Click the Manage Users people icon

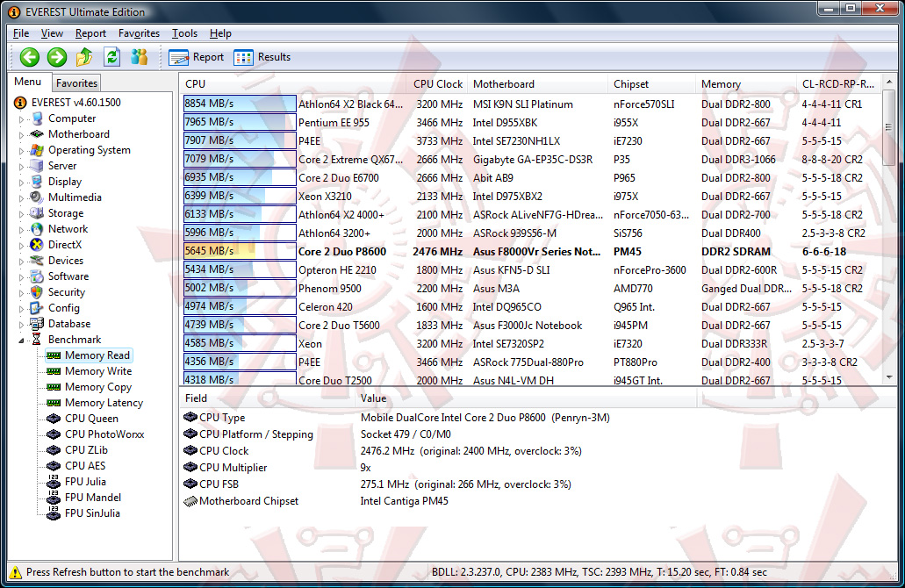[x=139, y=57]
